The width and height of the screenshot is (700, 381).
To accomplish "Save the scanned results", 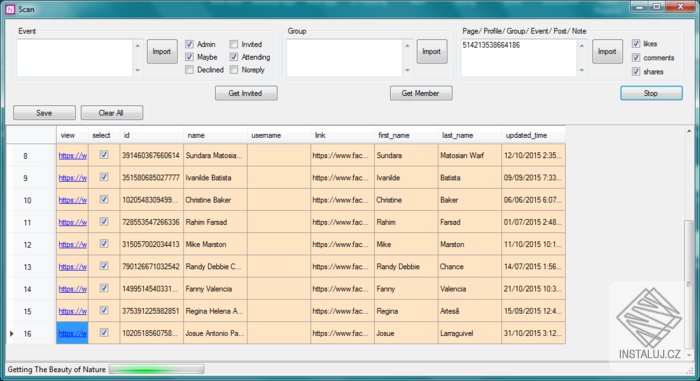I will 44,113.
